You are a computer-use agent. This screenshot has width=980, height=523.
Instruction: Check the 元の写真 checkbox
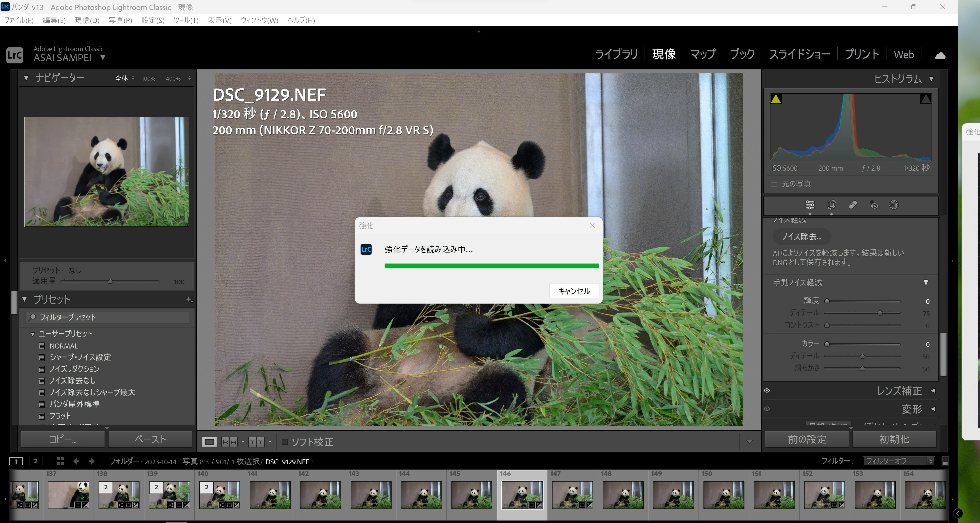pyautogui.click(x=774, y=184)
